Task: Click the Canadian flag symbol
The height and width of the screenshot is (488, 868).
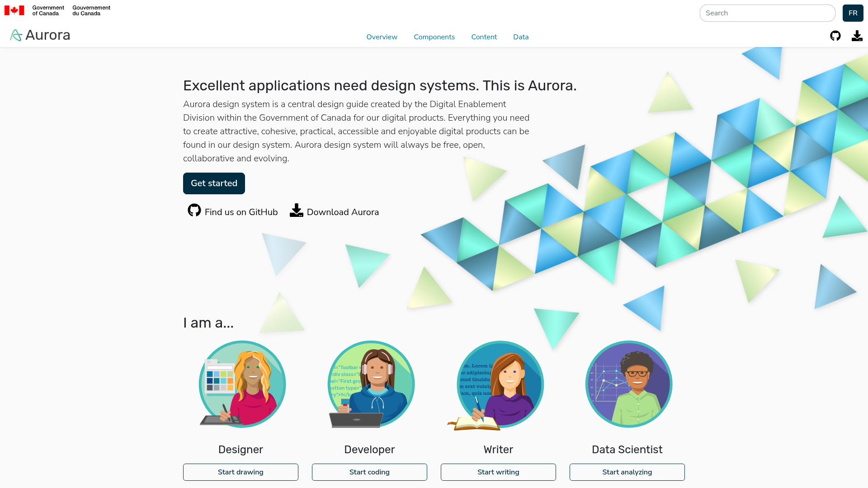Action: [x=14, y=10]
